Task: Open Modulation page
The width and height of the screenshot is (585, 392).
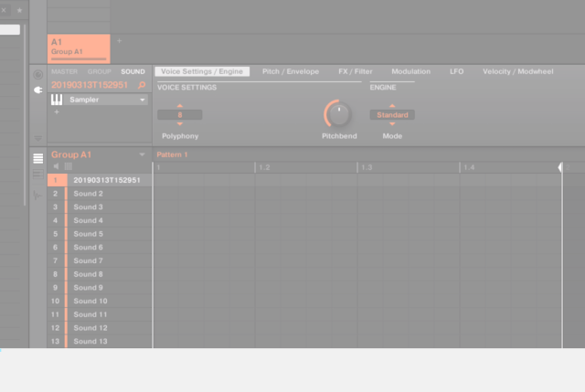Action: (410, 71)
